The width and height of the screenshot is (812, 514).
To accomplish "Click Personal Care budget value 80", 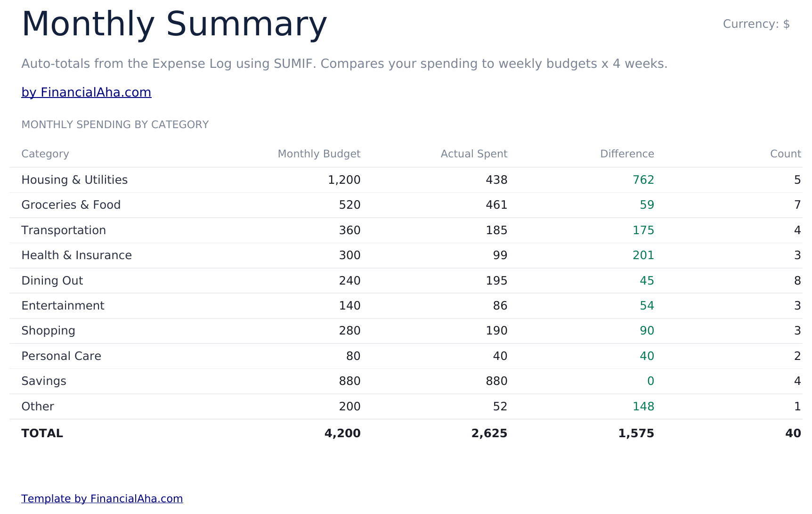I will (353, 356).
